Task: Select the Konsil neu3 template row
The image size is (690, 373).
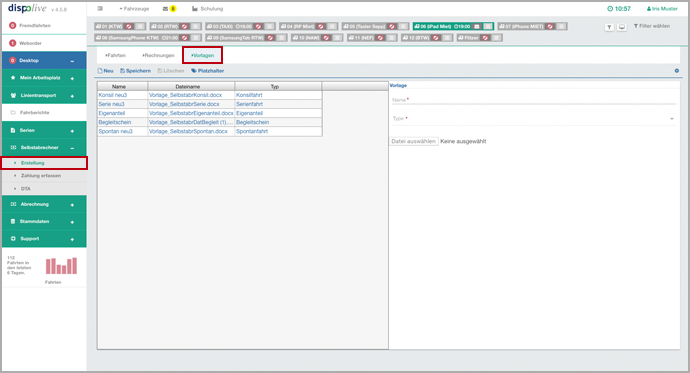Action: (209, 95)
